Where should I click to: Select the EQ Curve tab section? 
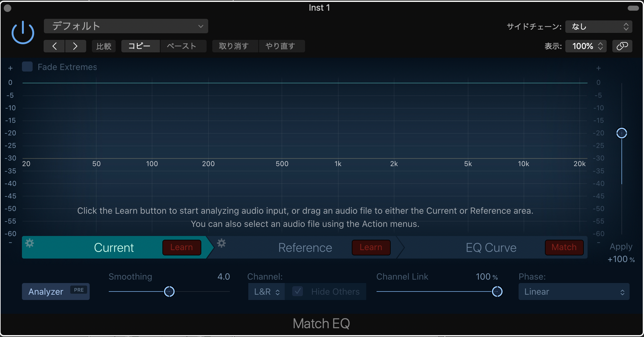click(491, 248)
